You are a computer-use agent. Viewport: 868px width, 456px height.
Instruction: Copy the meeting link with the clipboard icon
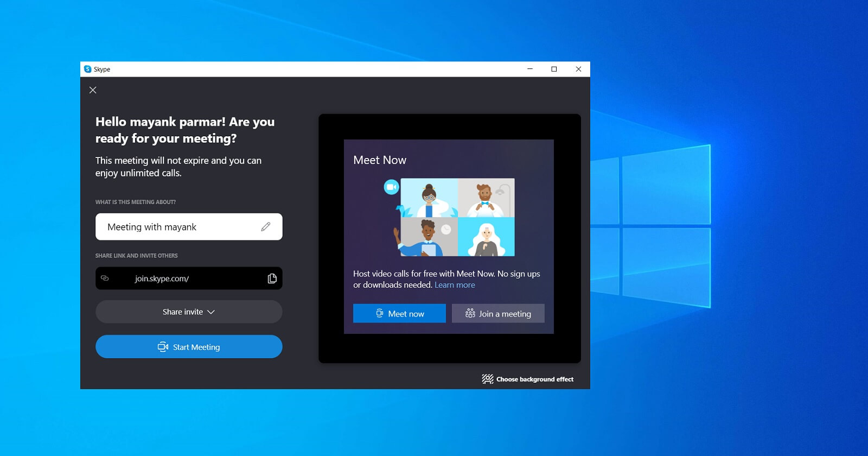coord(272,278)
